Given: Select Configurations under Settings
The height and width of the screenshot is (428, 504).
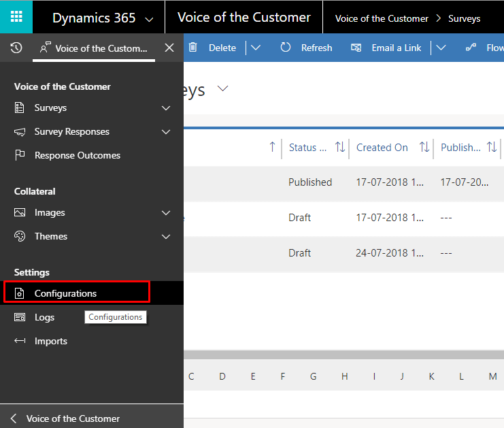Looking at the screenshot, I should click(76, 293).
